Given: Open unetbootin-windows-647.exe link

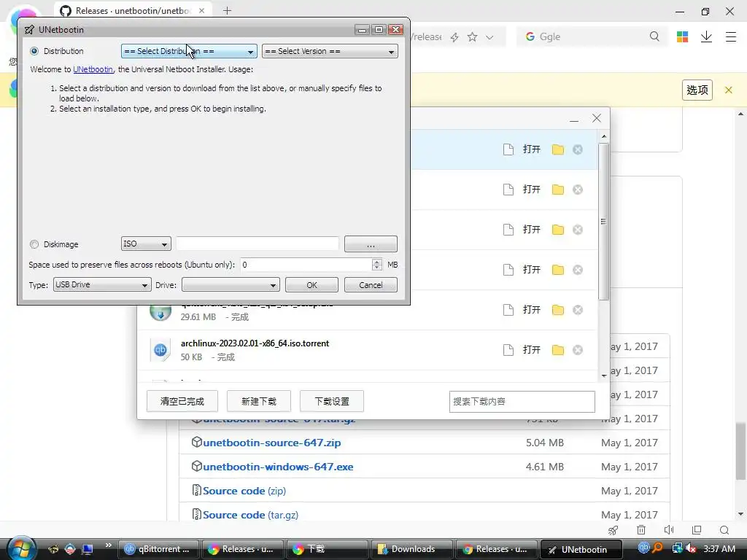Looking at the screenshot, I should coord(278,467).
